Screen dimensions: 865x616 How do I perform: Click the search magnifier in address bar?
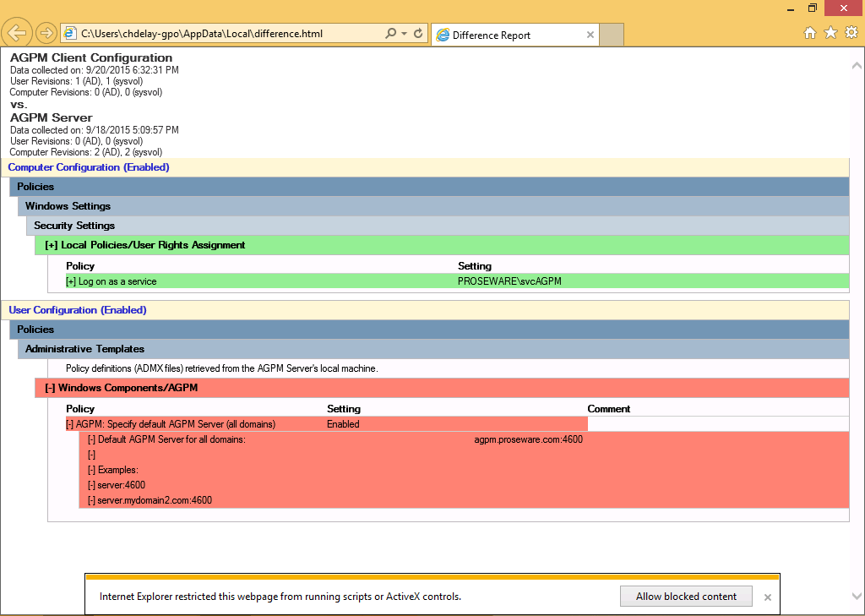pos(390,34)
